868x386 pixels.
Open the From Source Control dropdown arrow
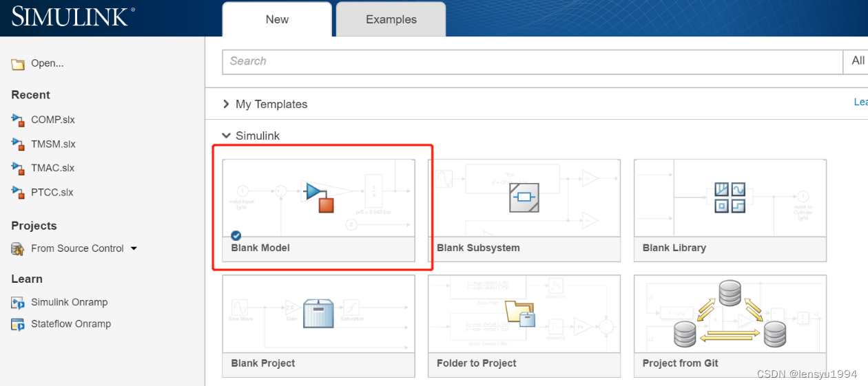[134, 248]
